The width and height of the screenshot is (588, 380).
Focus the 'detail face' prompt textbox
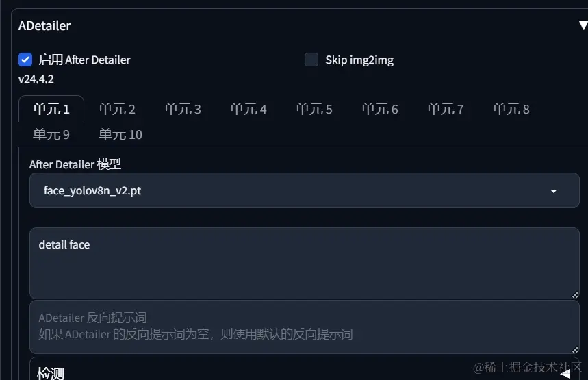305,264
